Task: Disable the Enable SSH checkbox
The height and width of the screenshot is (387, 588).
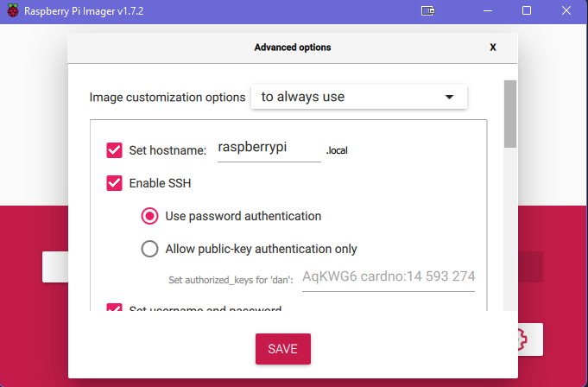Action: point(114,183)
